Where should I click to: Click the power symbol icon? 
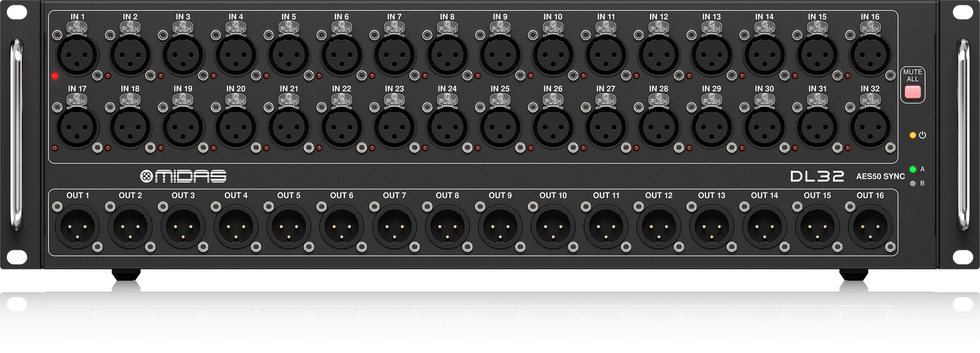923,135
